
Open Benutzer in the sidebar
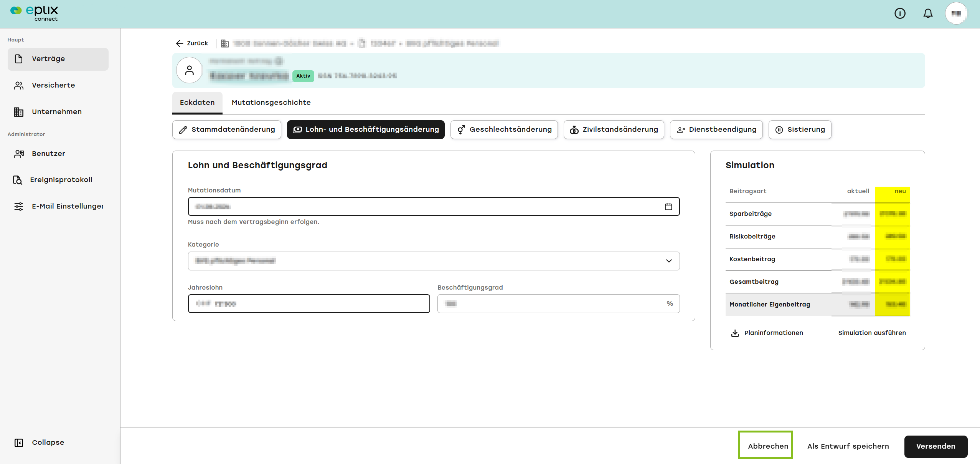[x=58, y=154]
